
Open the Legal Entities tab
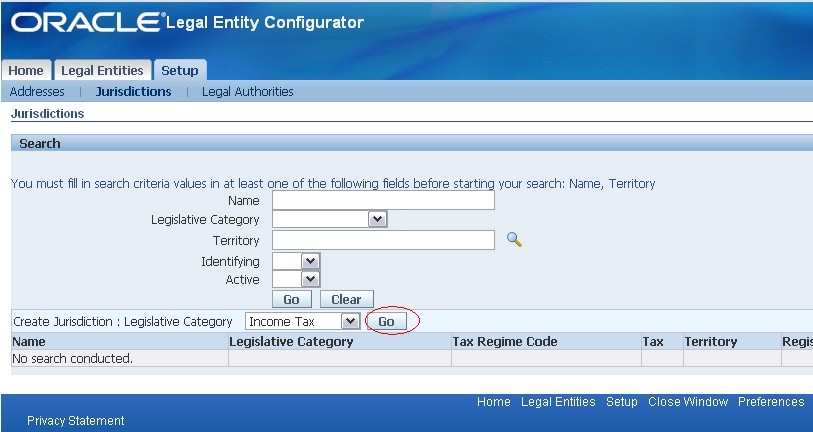pos(102,71)
